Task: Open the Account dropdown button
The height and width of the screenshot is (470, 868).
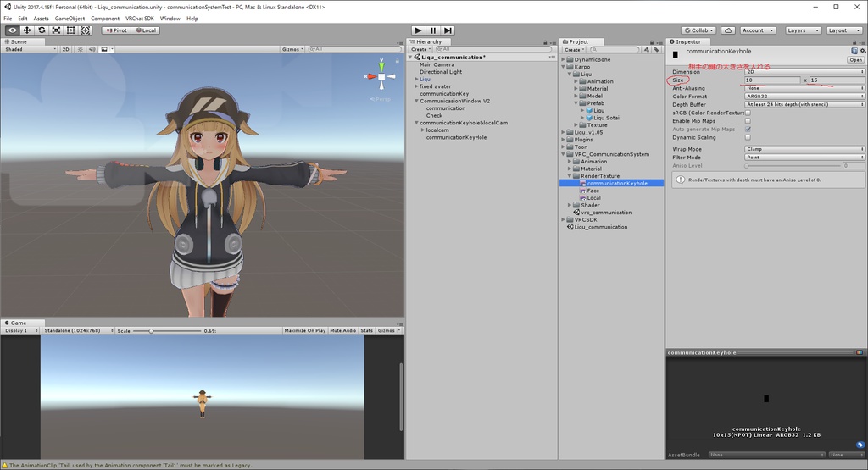Action: click(758, 30)
